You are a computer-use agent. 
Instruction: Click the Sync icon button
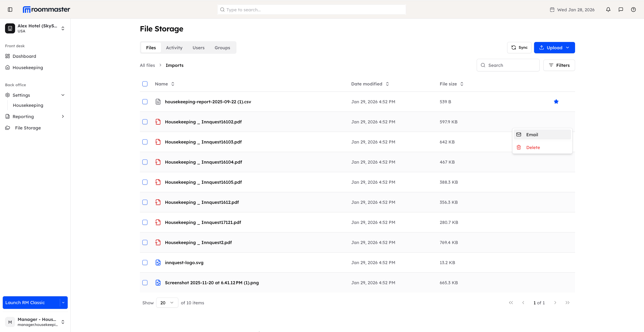point(514,48)
